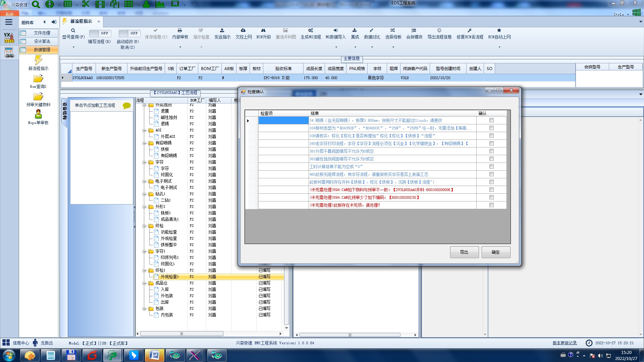Collapse the 有铅喷锡 folder node

(x=144, y=143)
